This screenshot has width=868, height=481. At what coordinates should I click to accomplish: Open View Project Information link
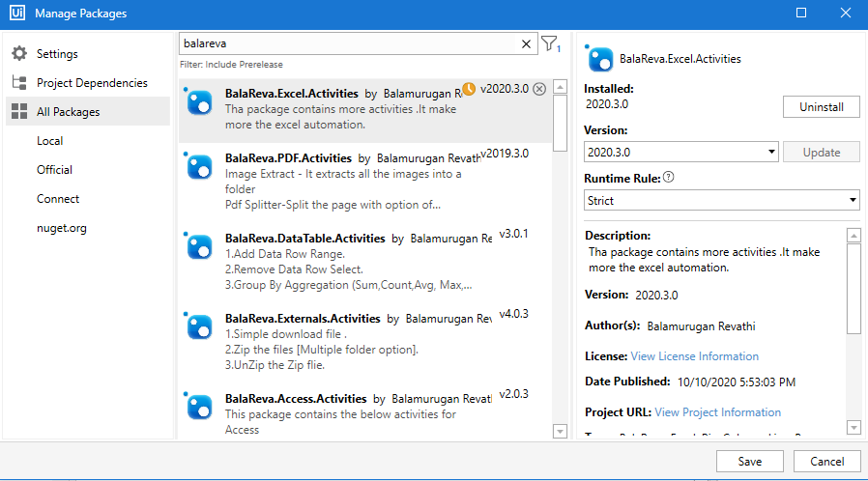coord(717,412)
